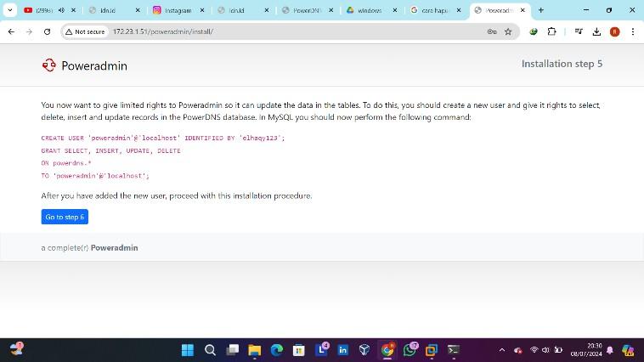
Task: Click the Not secure site info badge
Action: click(85, 31)
